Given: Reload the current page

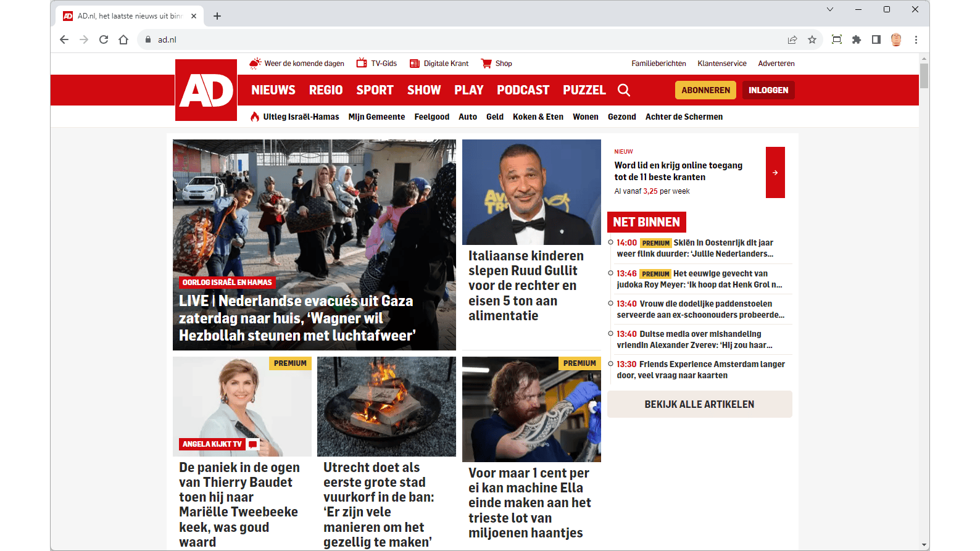Looking at the screenshot, I should pyautogui.click(x=104, y=39).
